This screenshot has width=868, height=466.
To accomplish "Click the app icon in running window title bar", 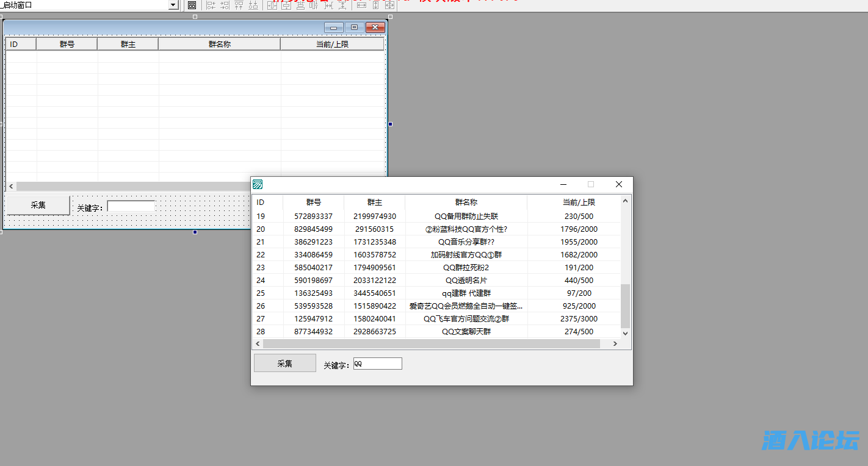I will click(258, 184).
